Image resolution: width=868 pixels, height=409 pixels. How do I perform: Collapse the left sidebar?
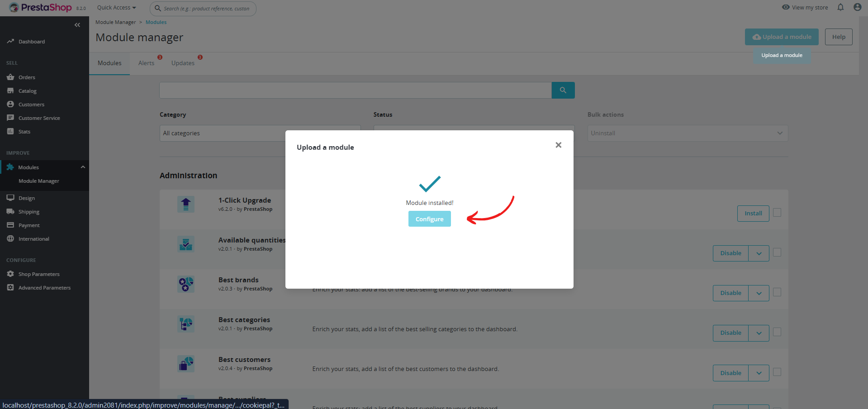(x=77, y=25)
